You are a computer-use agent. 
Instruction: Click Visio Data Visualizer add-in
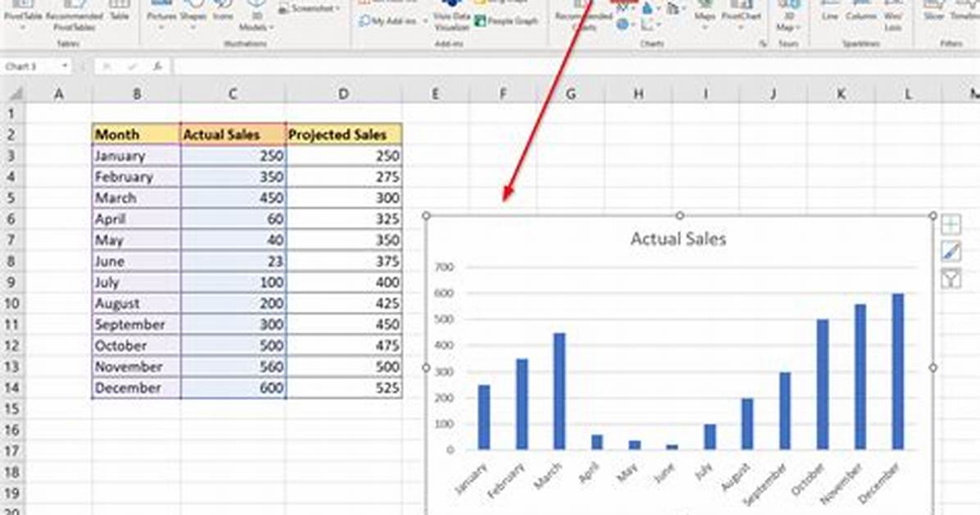[451, 16]
